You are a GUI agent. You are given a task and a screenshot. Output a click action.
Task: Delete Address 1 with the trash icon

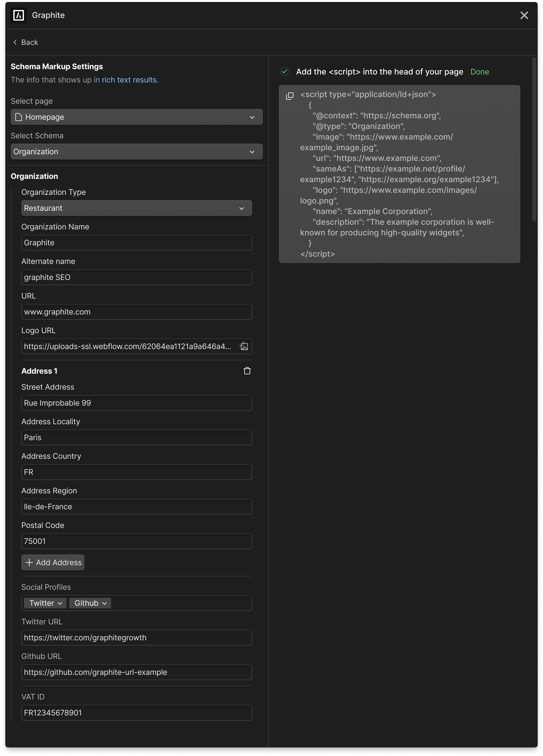(247, 371)
